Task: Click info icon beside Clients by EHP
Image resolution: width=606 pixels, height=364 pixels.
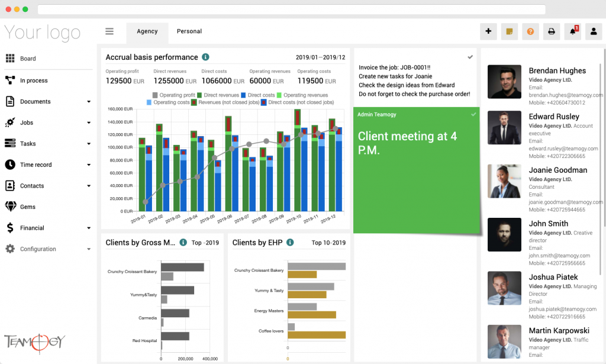Action: pyautogui.click(x=290, y=242)
